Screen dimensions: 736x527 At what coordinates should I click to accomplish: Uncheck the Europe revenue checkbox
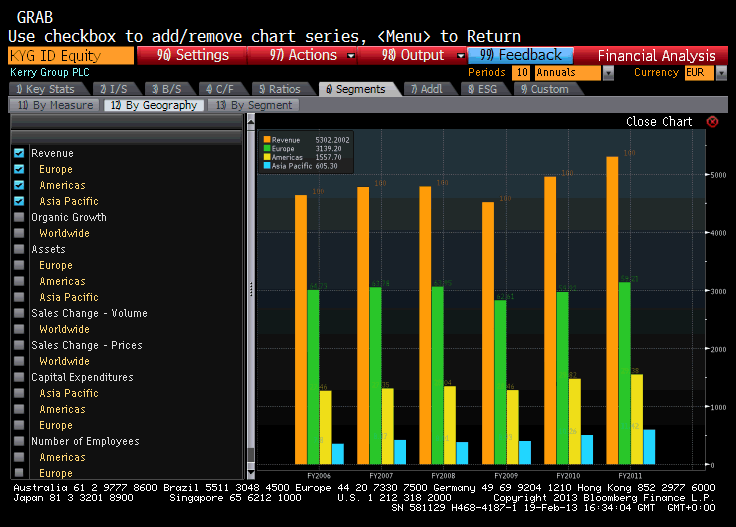[19, 169]
